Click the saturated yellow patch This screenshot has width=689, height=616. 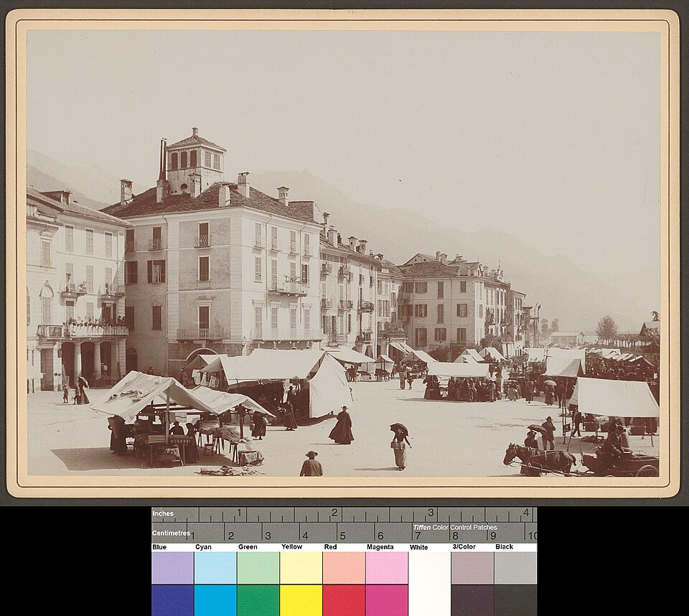(x=301, y=600)
